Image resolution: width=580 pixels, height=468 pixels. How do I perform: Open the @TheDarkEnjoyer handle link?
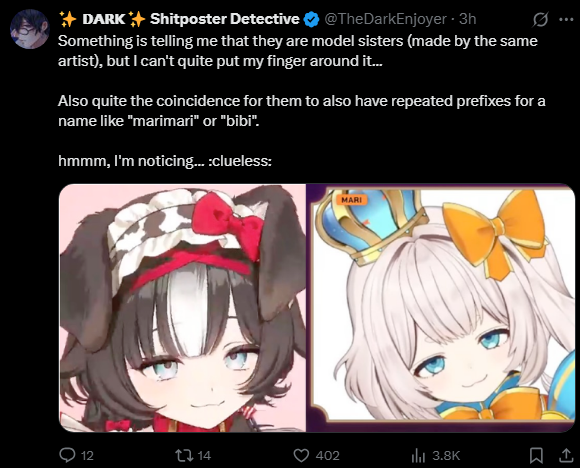[385, 19]
